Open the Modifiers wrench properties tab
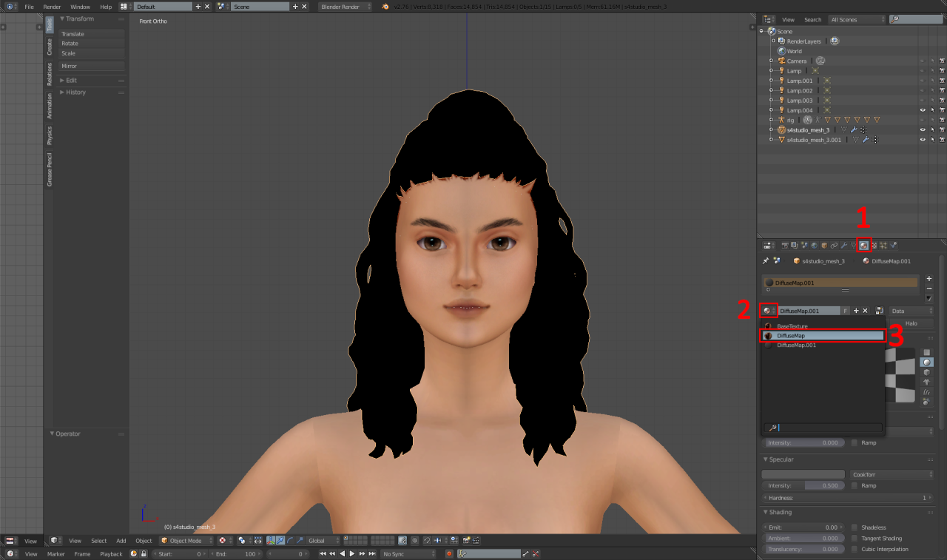The height and width of the screenshot is (560, 947). (843, 245)
